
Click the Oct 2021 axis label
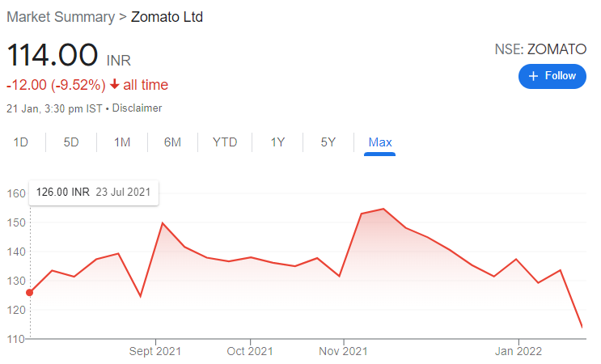pyautogui.click(x=250, y=351)
